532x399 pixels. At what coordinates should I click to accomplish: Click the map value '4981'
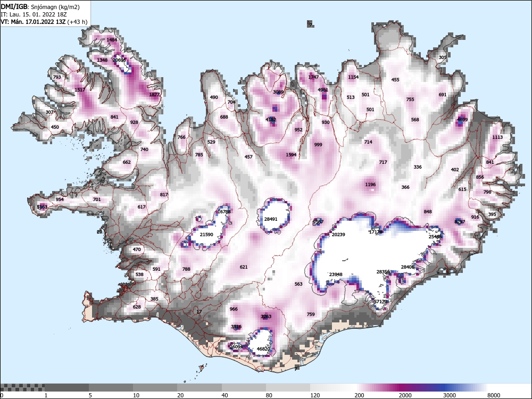(323, 90)
